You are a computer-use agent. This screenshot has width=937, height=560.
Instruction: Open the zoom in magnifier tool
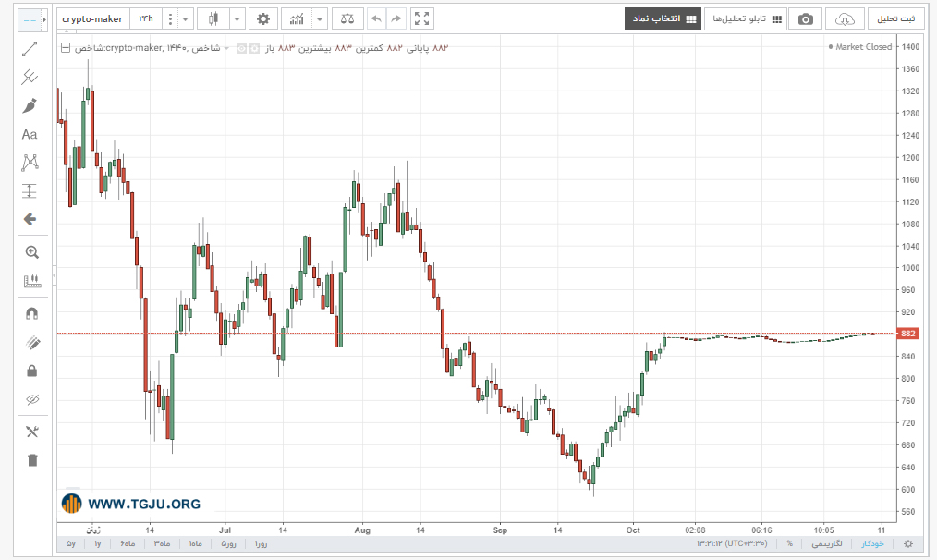click(31, 252)
